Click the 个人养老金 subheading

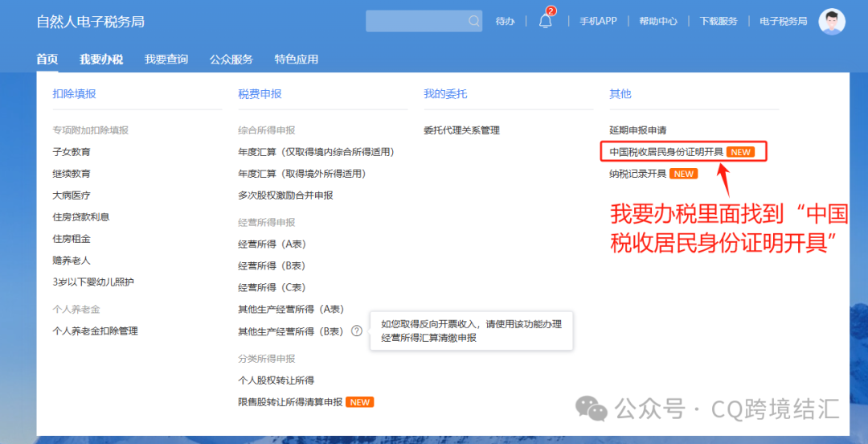(x=76, y=309)
